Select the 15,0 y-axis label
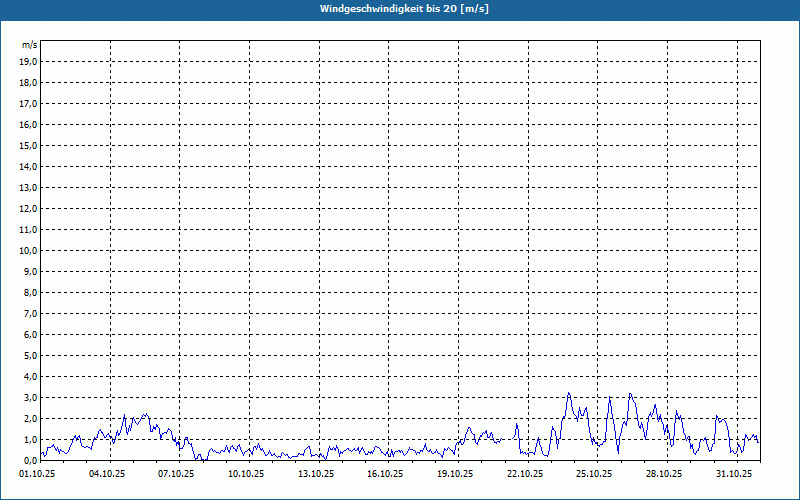This screenshot has height=500, width=800. [29, 145]
